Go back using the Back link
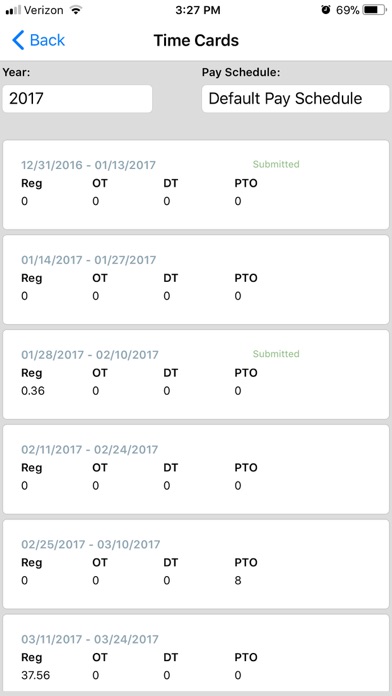This screenshot has height=696, width=392. coord(39,40)
